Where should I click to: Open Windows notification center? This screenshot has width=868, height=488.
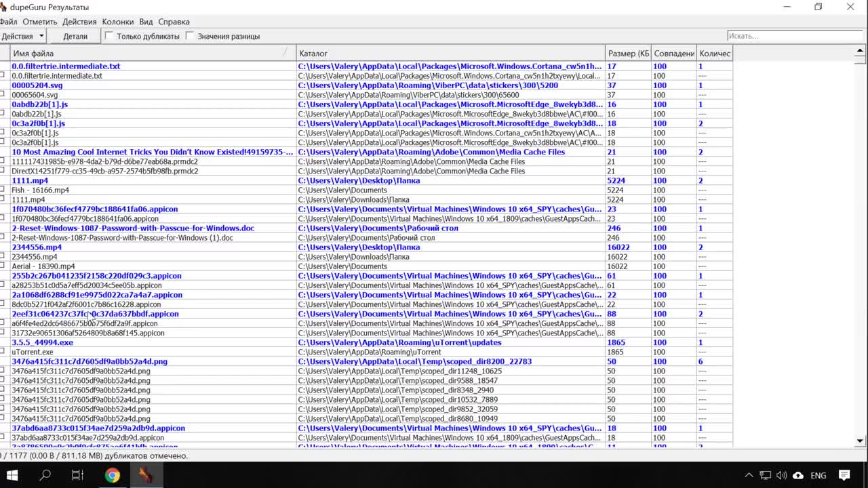[x=844, y=475]
